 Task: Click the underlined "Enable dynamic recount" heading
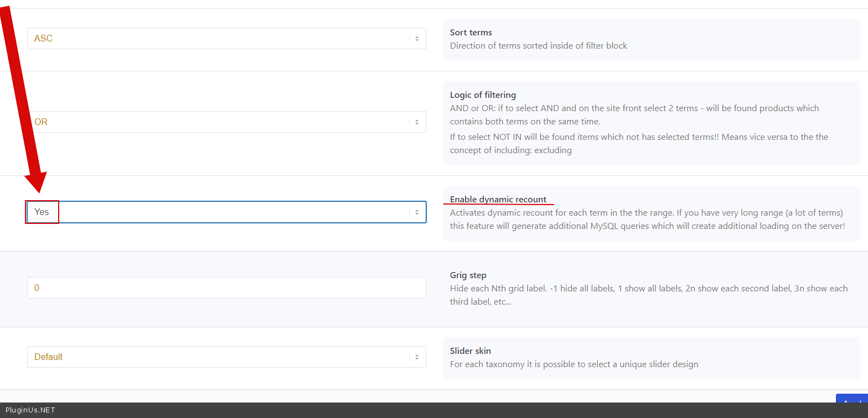(498, 200)
